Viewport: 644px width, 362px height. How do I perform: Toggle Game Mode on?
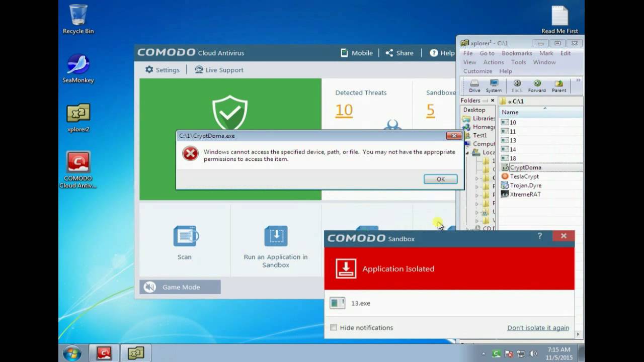[180, 287]
